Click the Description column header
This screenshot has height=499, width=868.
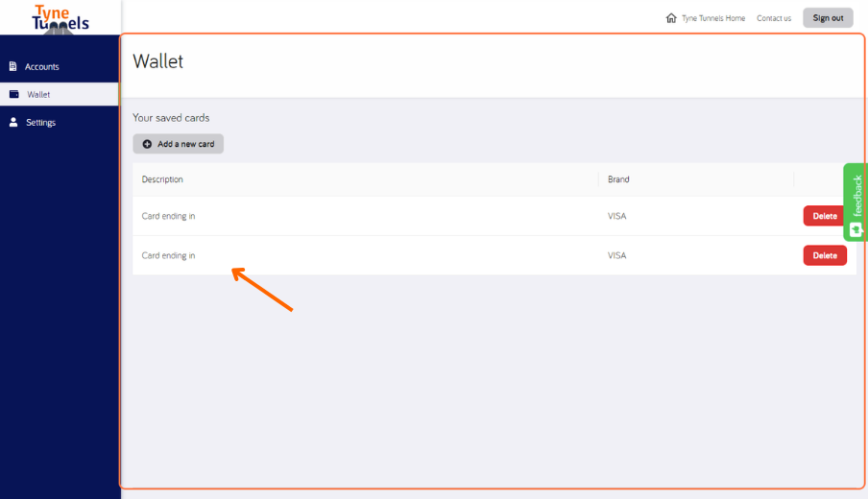tap(162, 179)
